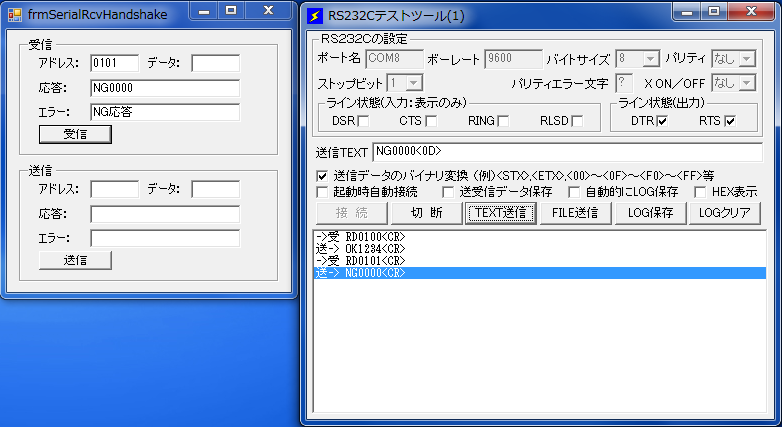Click the RS232C test tool lightning icon
Image resolution: width=782 pixels, height=427 pixels.
pyautogui.click(x=314, y=16)
